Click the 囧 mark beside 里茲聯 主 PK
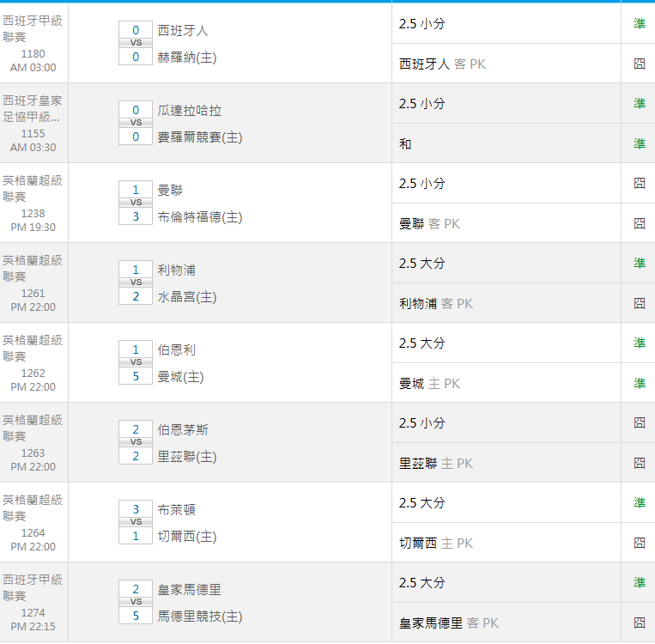Image resolution: width=655 pixels, height=644 pixels. 639,463
